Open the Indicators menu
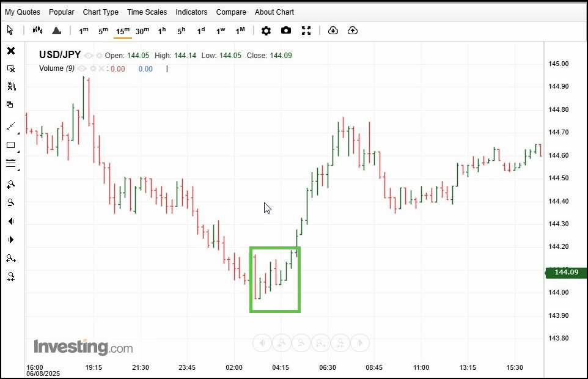The width and height of the screenshot is (588, 379). pyautogui.click(x=191, y=12)
